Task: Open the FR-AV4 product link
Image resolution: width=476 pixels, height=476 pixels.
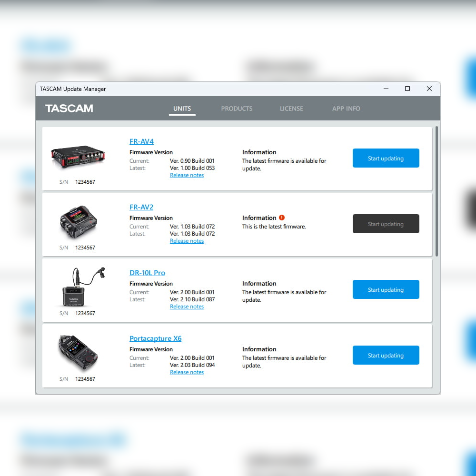Action: 141,141
